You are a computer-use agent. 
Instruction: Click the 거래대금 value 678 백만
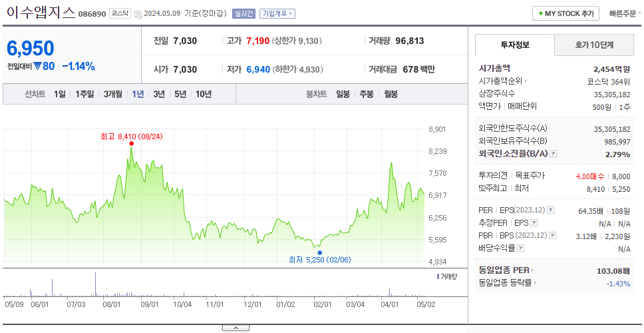(418, 69)
